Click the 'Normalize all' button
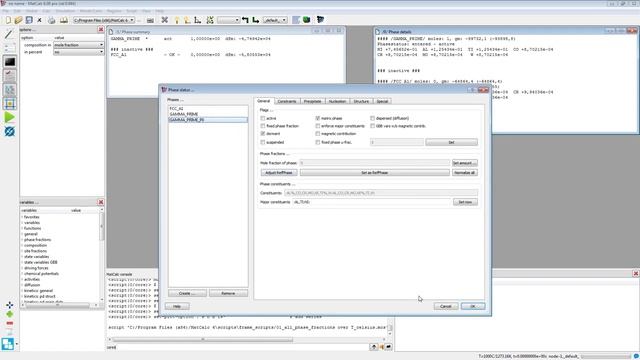The height and width of the screenshot is (360, 640). pos(464,173)
